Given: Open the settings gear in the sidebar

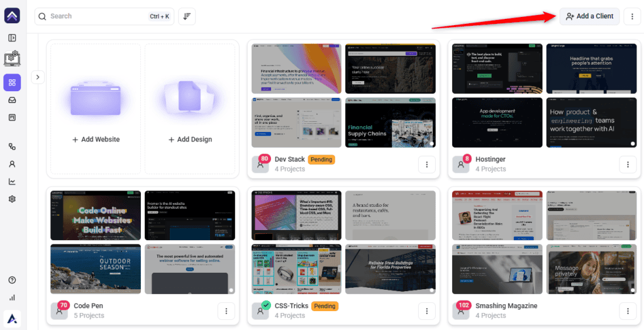Looking at the screenshot, I should 12,199.
